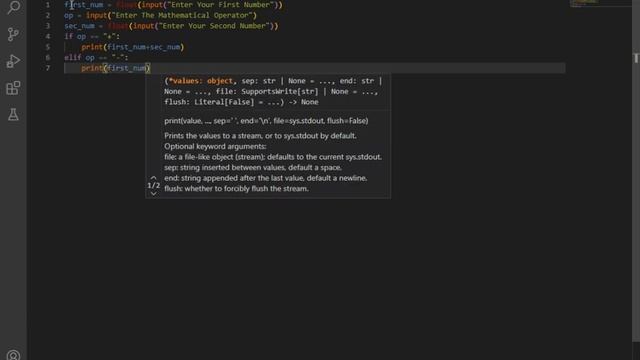Click line number 2 in gutter
This screenshot has width=640, height=360.
pyautogui.click(x=48, y=16)
